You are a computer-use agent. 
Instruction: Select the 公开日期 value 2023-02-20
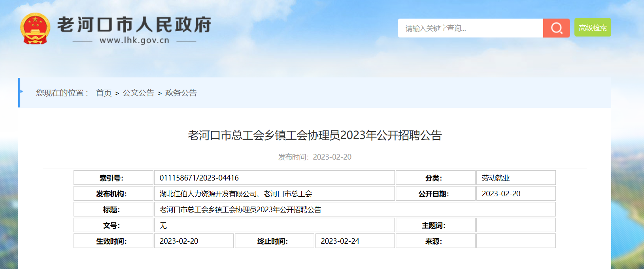click(x=501, y=194)
